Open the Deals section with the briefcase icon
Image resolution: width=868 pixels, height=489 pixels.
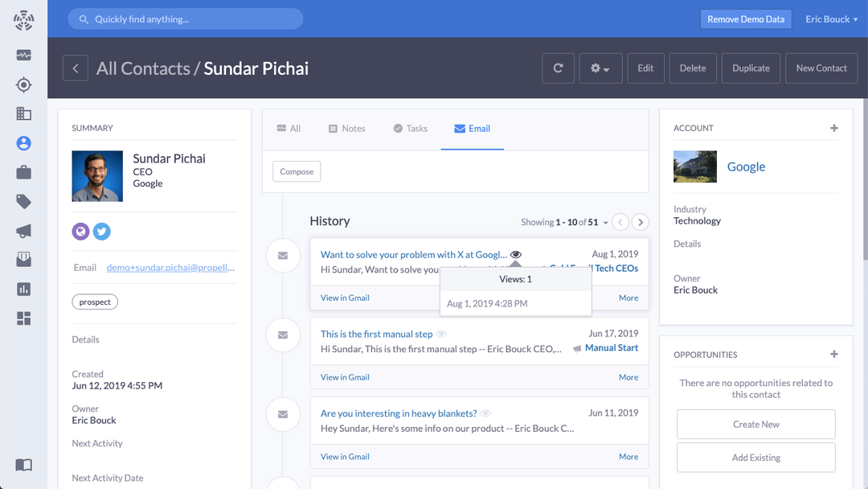[23, 172]
